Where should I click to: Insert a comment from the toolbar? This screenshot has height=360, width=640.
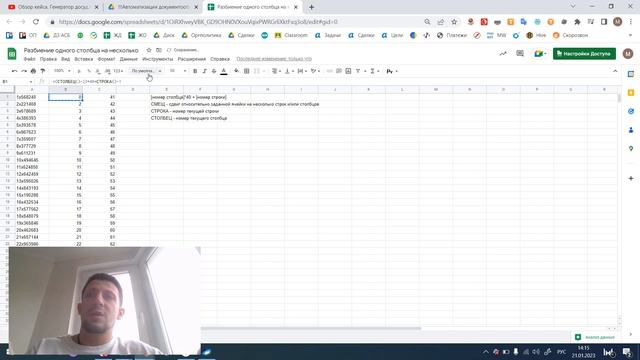tap(339, 71)
